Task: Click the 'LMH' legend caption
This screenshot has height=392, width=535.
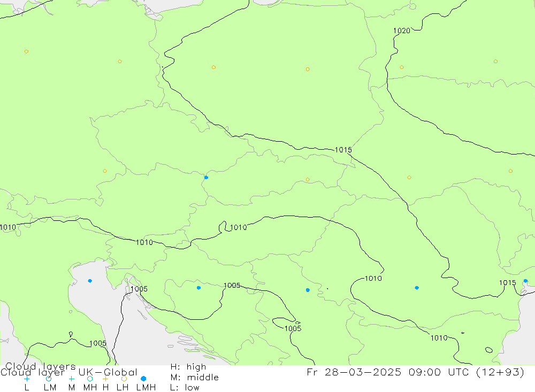Action: (x=146, y=388)
